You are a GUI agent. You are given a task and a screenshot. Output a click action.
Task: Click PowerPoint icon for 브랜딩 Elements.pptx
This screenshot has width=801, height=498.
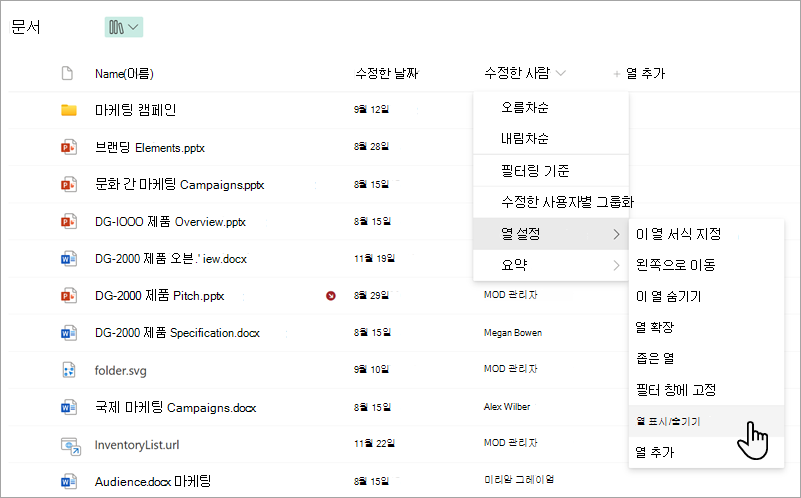(69, 147)
